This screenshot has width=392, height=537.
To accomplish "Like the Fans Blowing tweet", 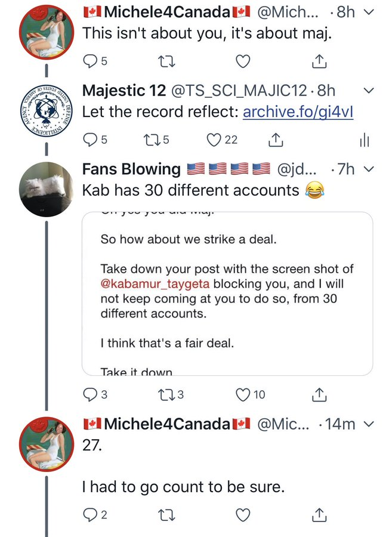I will tap(242, 394).
